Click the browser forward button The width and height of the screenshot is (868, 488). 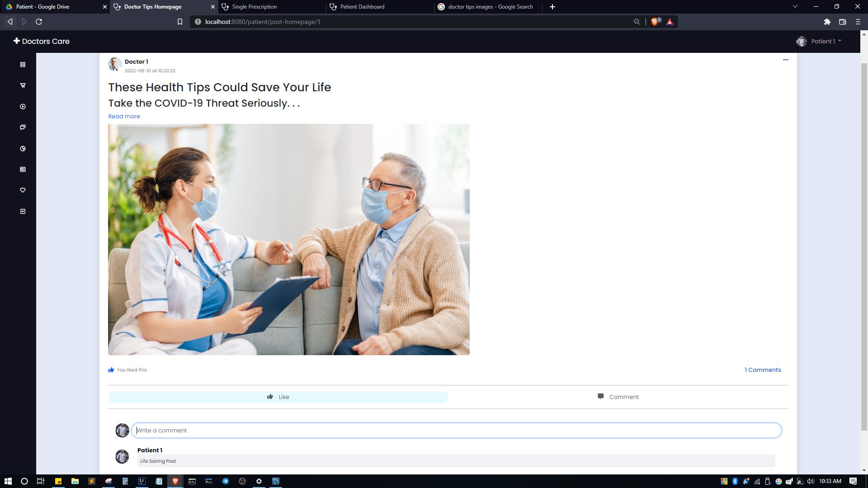(24, 22)
